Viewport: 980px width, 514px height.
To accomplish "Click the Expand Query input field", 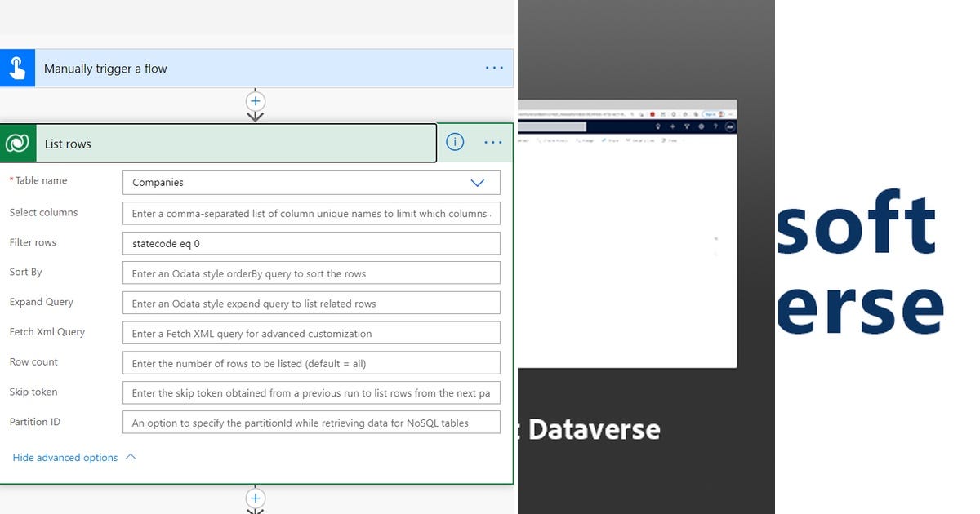I will [x=310, y=302].
